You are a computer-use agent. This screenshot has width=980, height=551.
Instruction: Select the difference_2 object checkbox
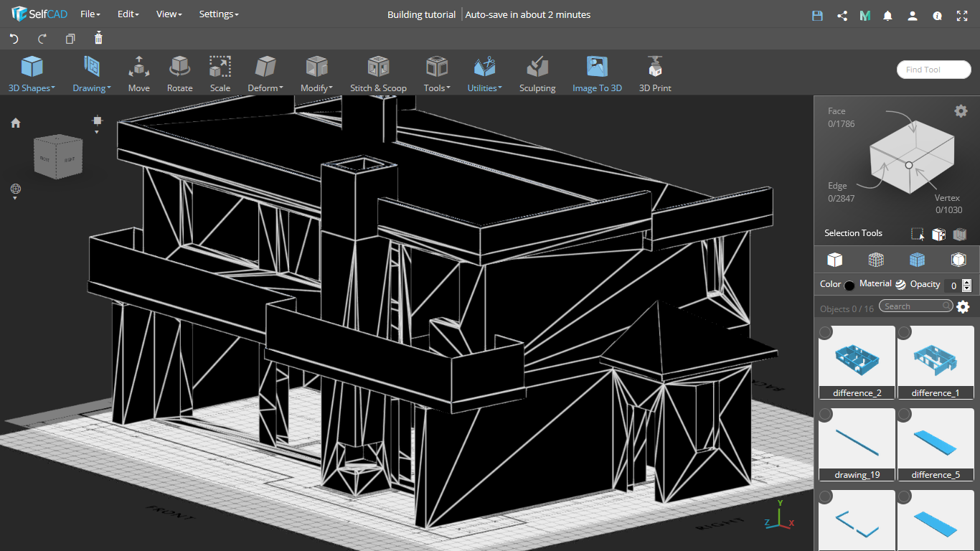(825, 332)
